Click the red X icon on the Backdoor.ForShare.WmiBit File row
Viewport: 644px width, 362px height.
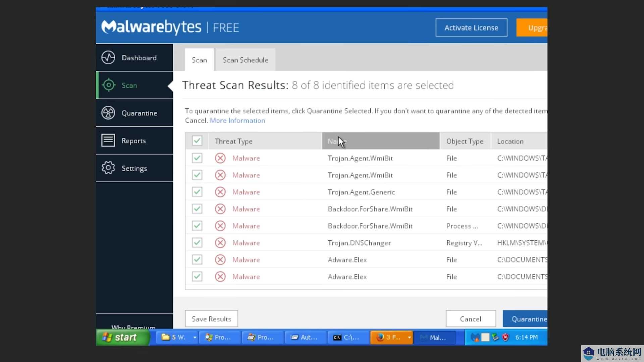click(220, 209)
